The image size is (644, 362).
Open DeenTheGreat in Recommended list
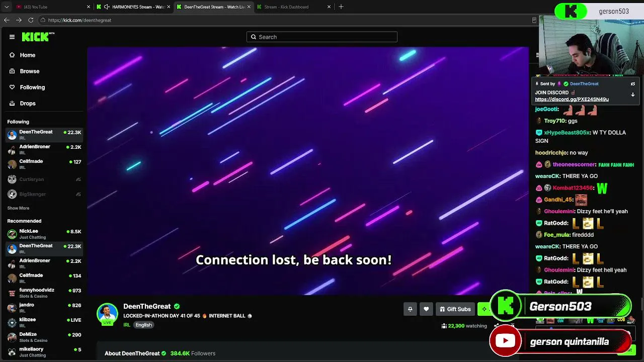[44, 248]
